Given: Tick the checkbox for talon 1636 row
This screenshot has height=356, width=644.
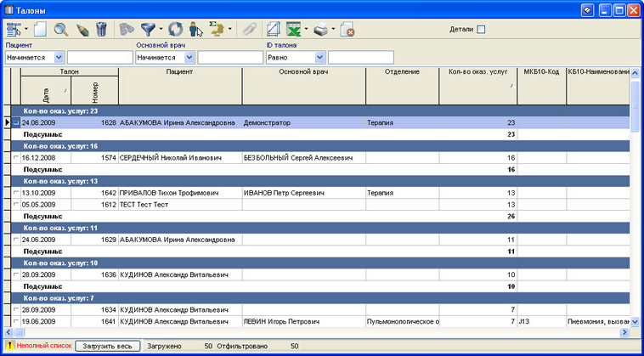Looking at the screenshot, I should coord(16,274).
